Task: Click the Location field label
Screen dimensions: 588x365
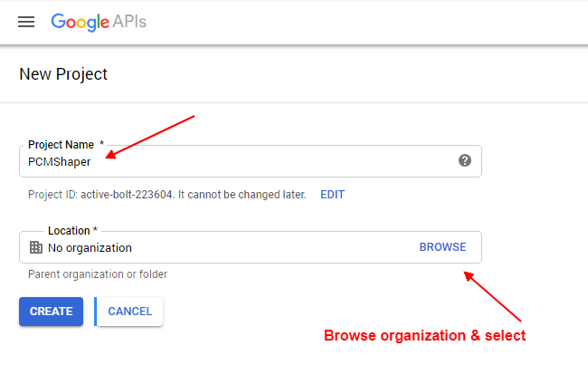Action: click(72, 231)
